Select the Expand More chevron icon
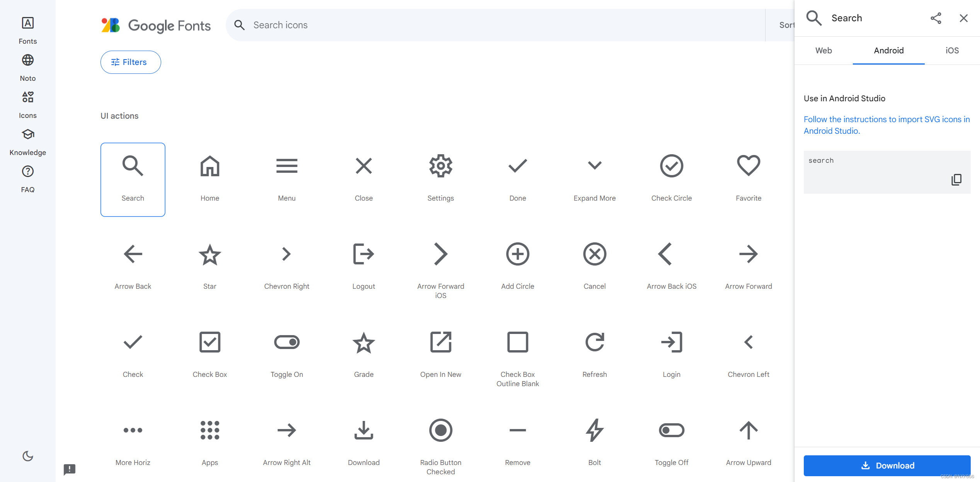Screen dimensions: 980x482 (x=594, y=166)
